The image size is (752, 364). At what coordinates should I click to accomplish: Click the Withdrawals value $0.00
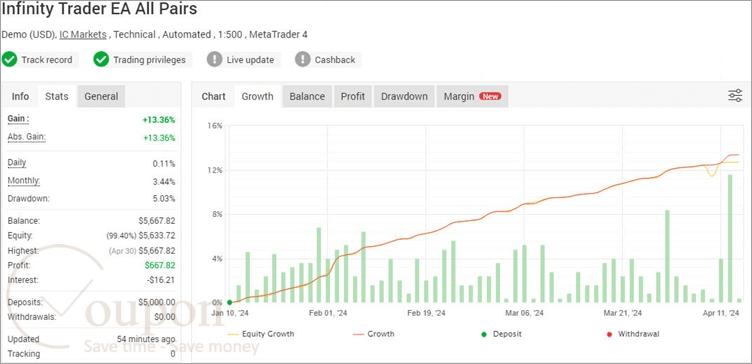click(165, 317)
